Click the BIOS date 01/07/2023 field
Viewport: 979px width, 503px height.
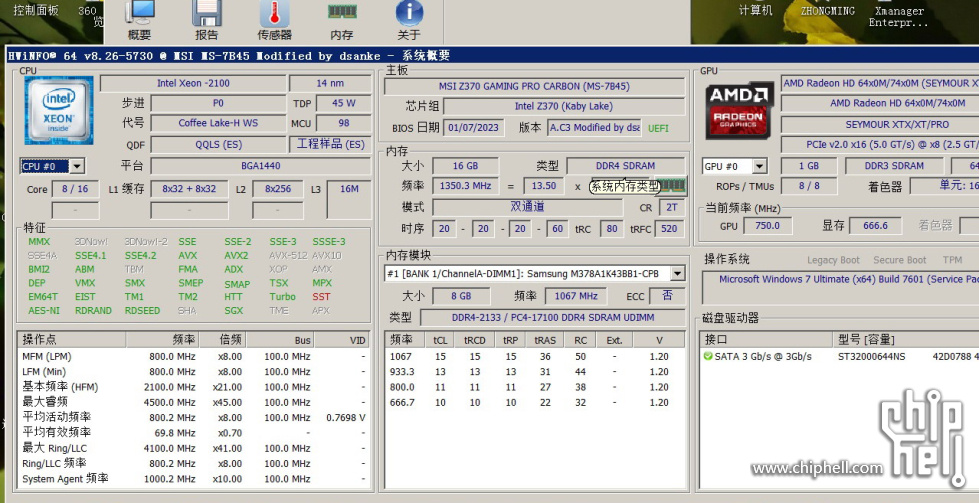473,127
